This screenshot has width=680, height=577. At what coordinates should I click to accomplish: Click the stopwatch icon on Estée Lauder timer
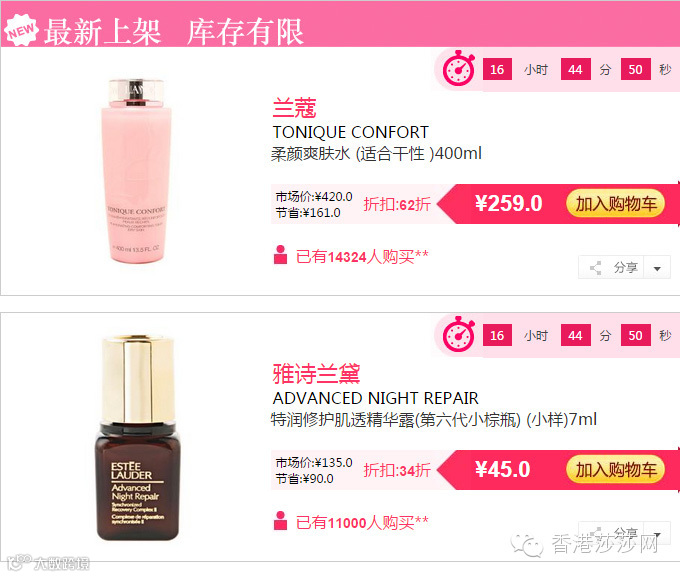tap(458, 334)
